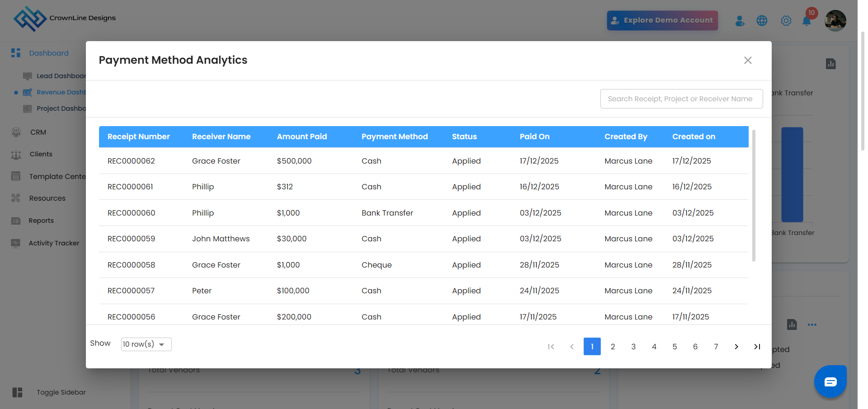Viewport: 868px width, 409px height.
Task: Open Activity Tracker in the sidebar
Action: coord(54,243)
